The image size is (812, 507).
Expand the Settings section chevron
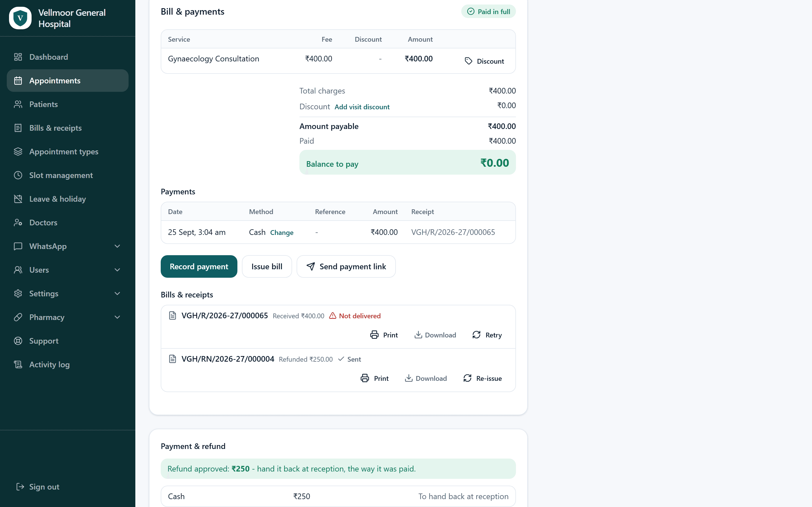point(117,293)
